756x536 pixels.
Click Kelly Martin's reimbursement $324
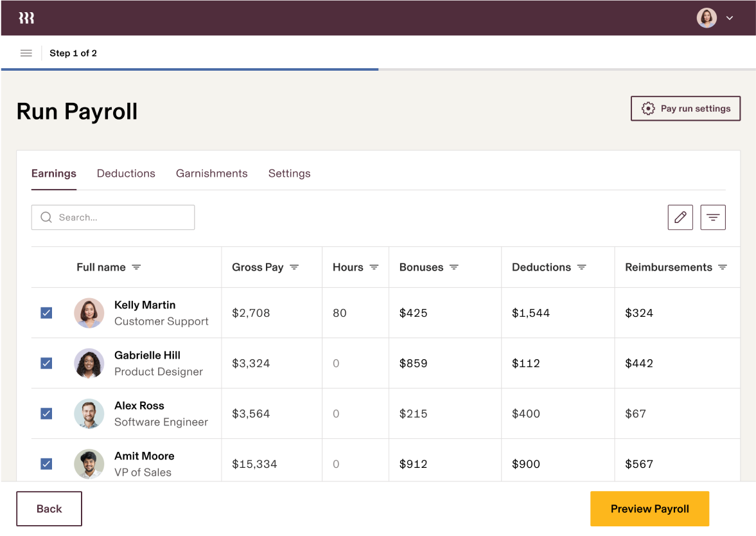pyautogui.click(x=639, y=313)
